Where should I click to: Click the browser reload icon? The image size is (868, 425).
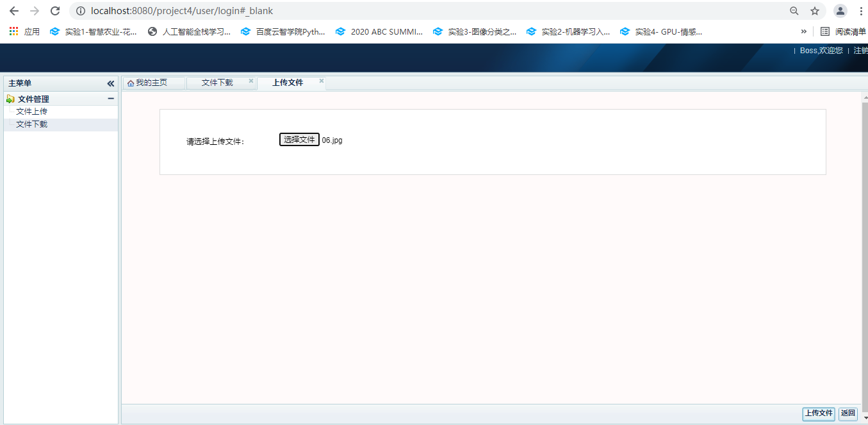55,11
